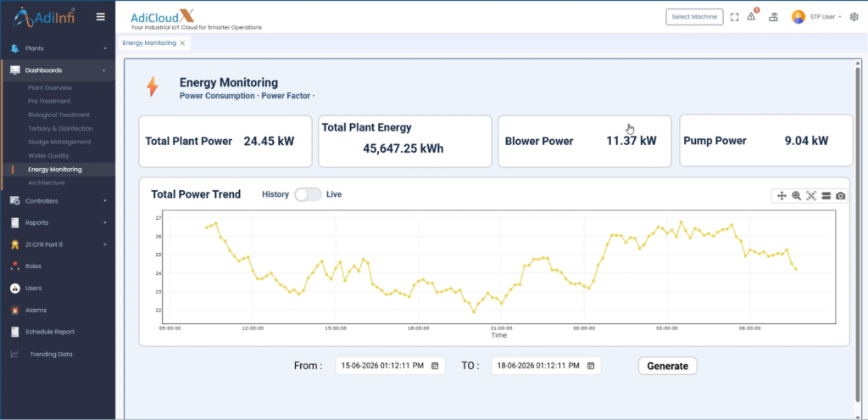Open Plant Overview dashboard
Screen dimensions: 868x420
pyautogui.click(x=50, y=87)
